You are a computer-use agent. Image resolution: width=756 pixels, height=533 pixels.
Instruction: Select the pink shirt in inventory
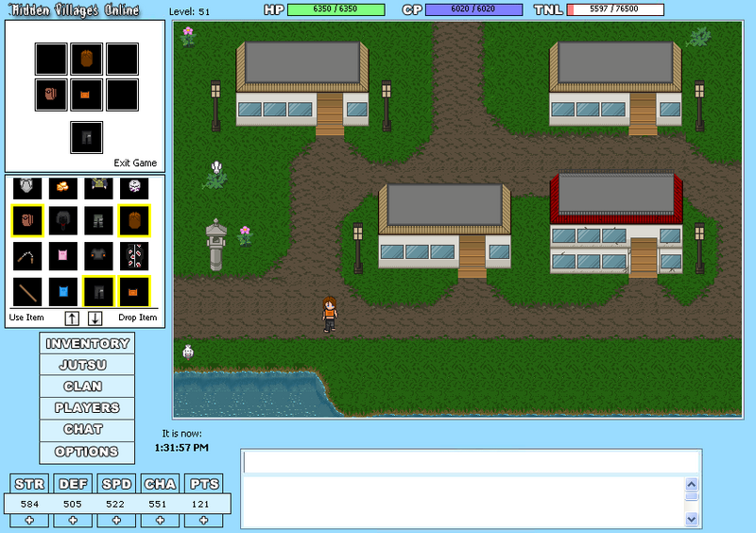click(62, 256)
